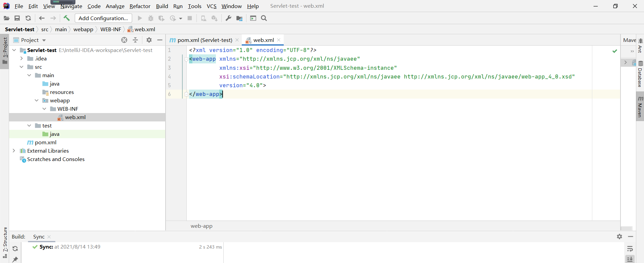
Task: Click green inspection checkmark indicator
Action: pyautogui.click(x=614, y=51)
